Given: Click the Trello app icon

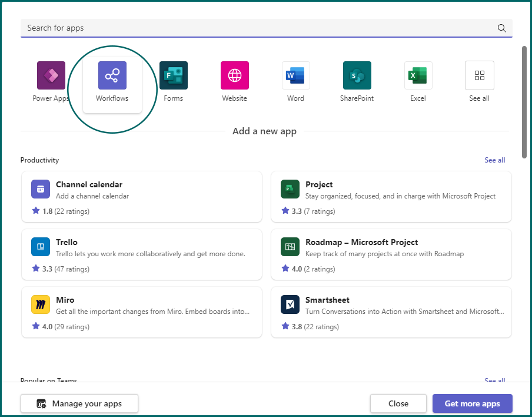Looking at the screenshot, I should pos(41,247).
